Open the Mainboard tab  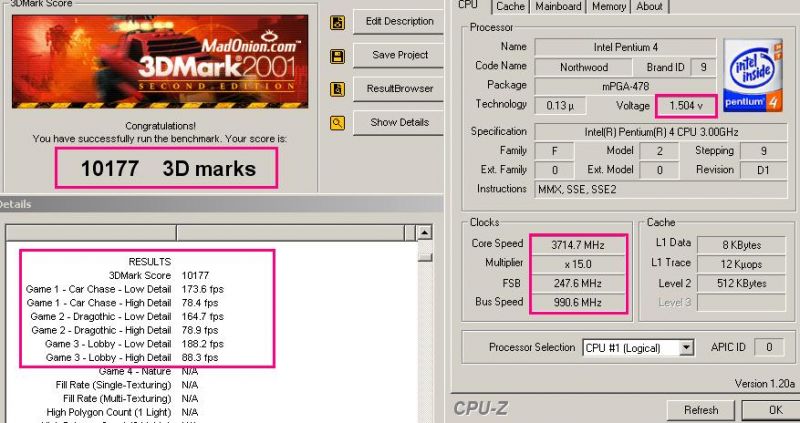coord(558,7)
